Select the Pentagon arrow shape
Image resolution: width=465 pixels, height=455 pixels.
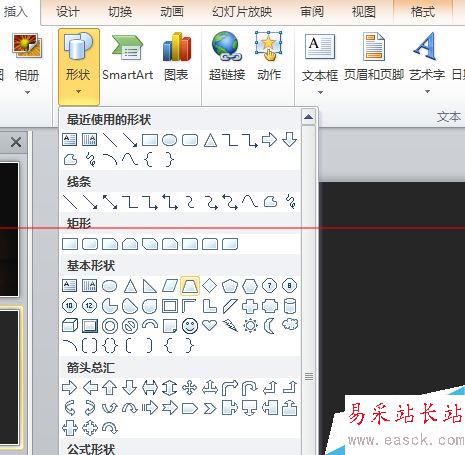click(x=190, y=408)
